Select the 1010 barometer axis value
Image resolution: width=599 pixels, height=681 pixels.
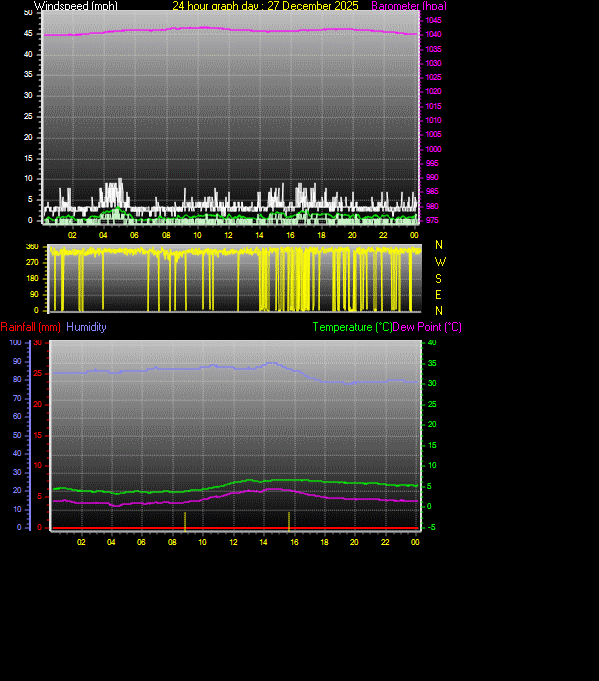coord(433,120)
